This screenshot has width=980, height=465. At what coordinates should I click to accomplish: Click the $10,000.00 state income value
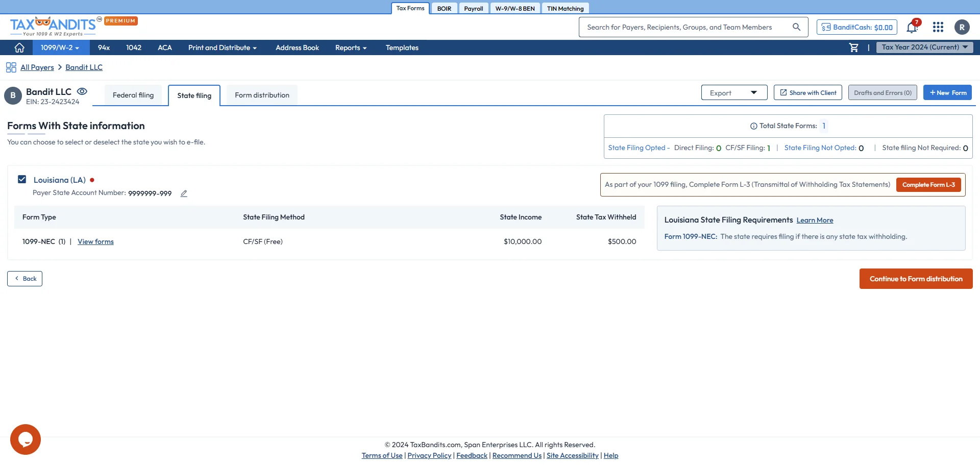522,242
